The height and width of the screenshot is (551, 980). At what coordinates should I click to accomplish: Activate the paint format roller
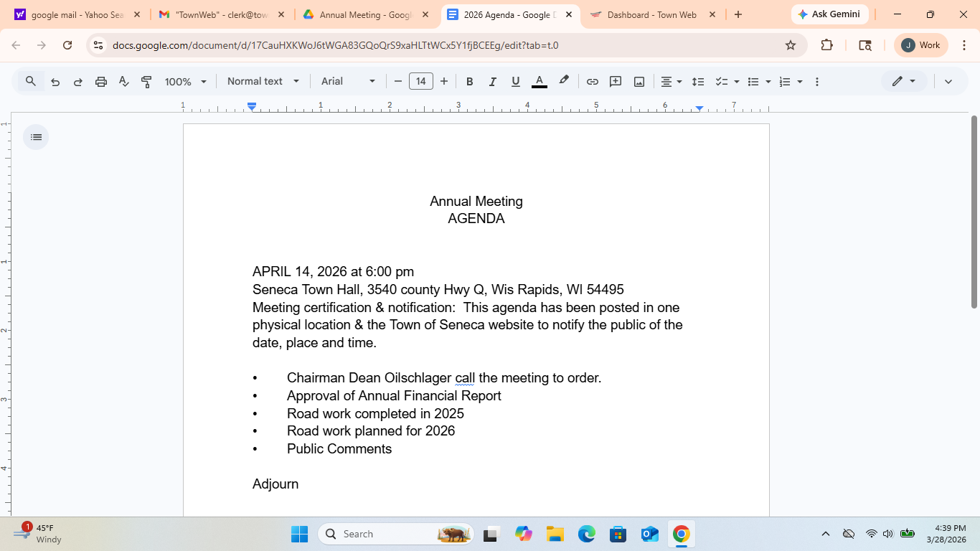[x=146, y=82]
